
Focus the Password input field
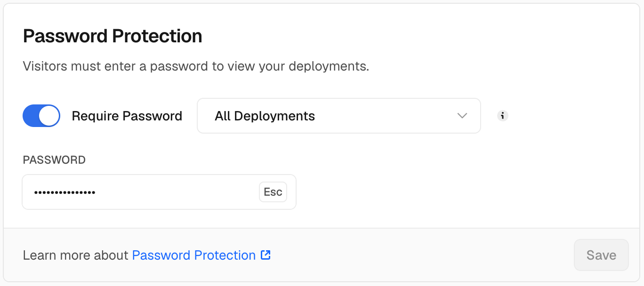point(159,192)
